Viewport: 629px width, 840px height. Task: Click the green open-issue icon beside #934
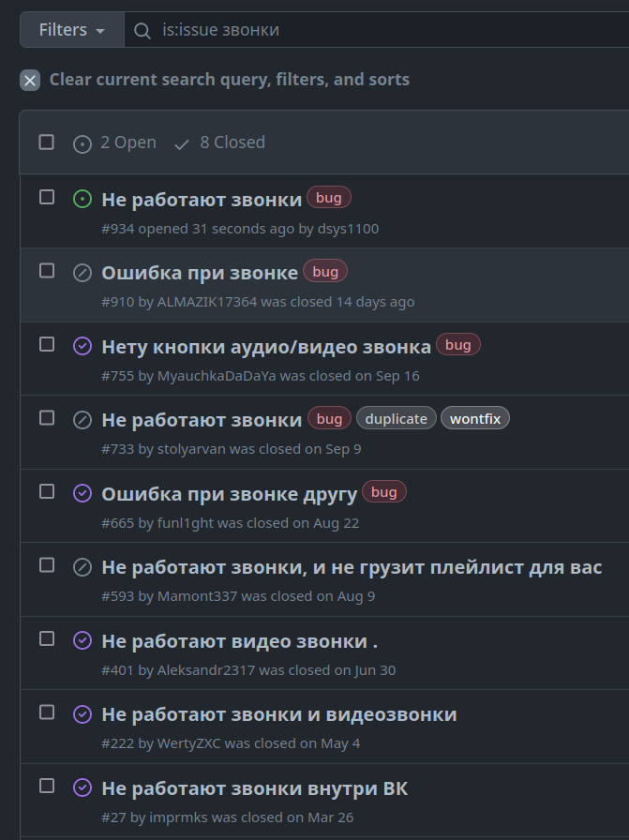click(82, 199)
